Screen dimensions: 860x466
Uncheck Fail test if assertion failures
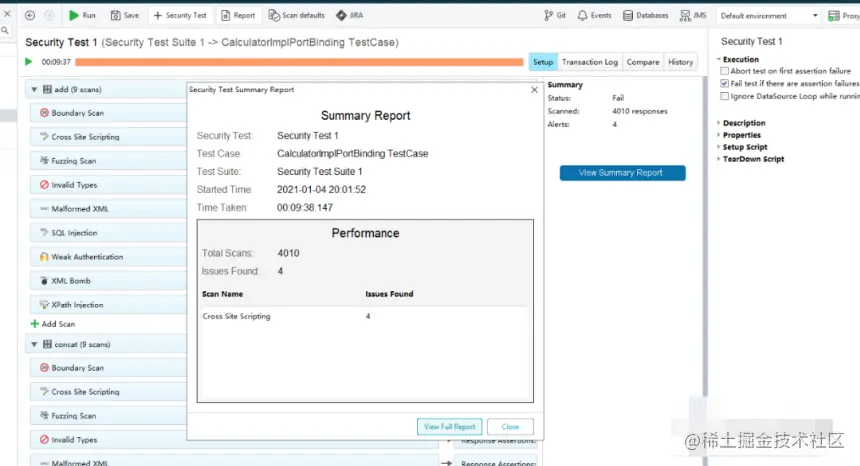pos(725,83)
